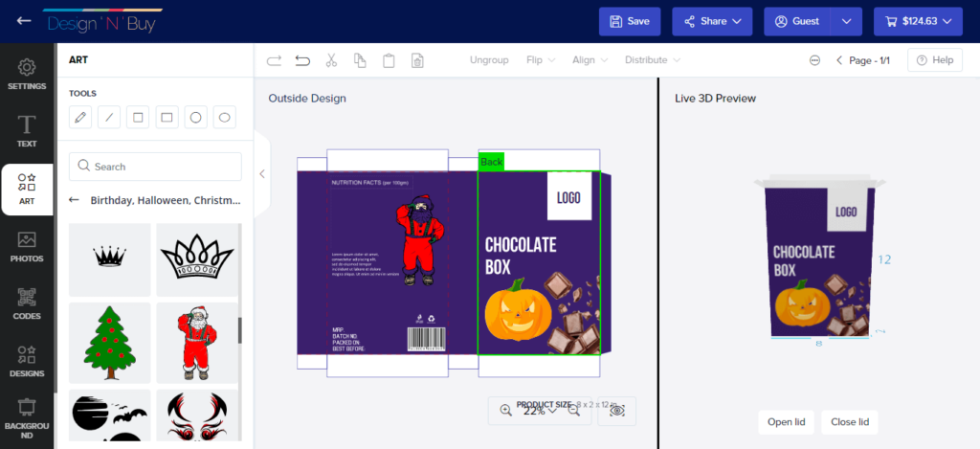Screen dimensions: 980x449
Task: Add the Christmas tree clipart
Action: (x=109, y=343)
